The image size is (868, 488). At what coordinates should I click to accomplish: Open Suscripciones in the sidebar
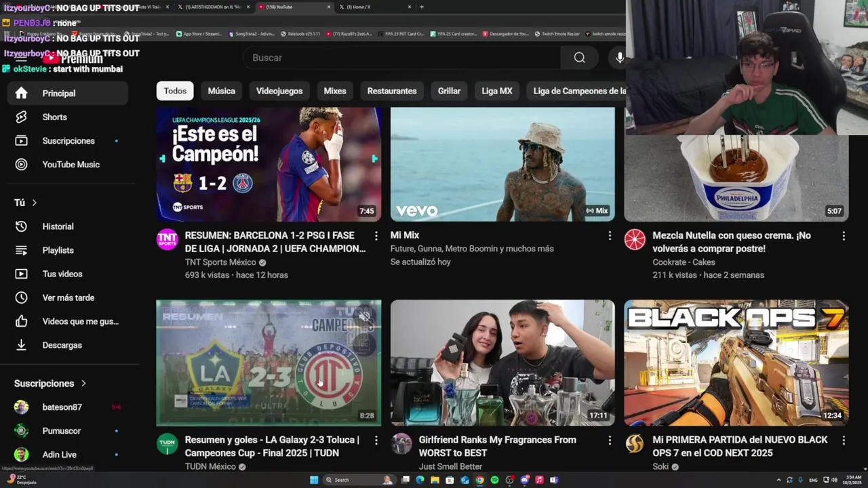point(67,141)
